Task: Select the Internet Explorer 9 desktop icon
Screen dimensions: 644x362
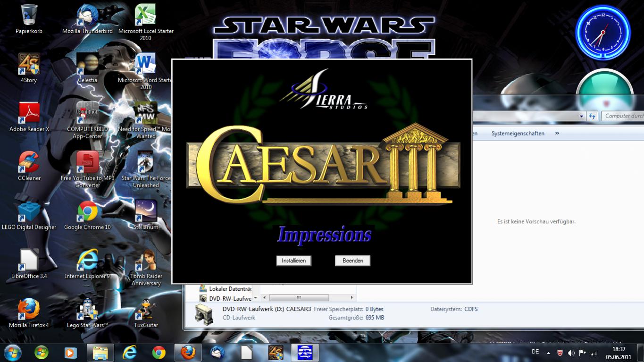Action: [x=87, y=264]
